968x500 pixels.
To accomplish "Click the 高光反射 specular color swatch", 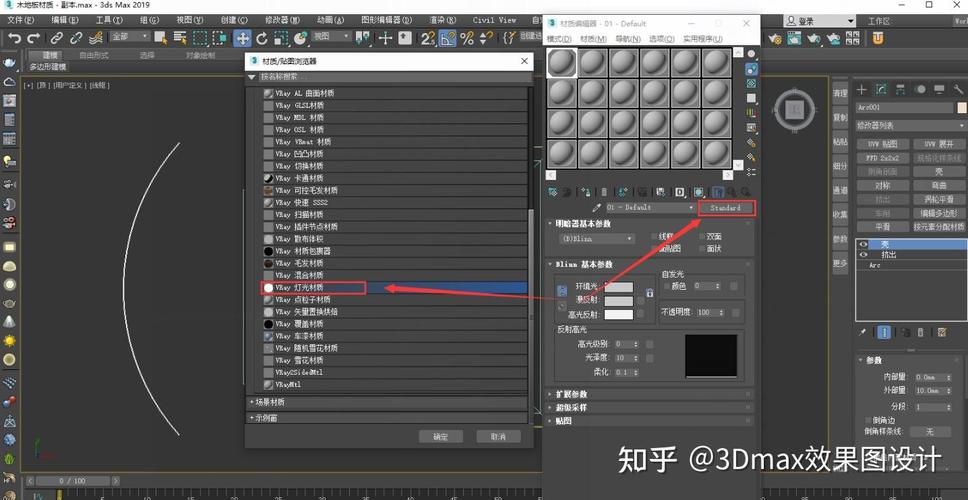I will 619,315.
